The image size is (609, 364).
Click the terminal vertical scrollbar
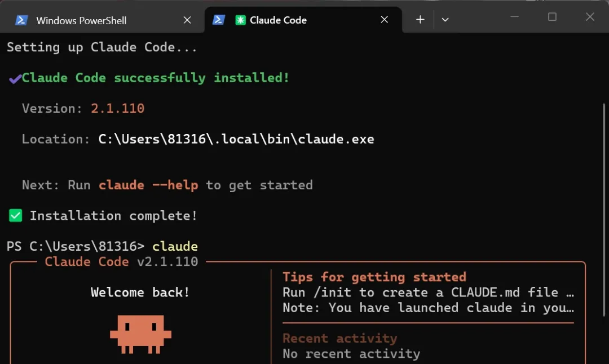[604, 210]
